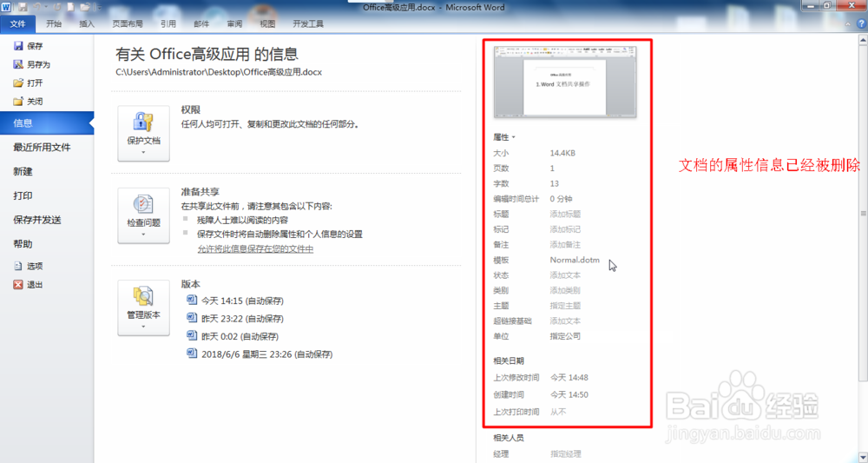
Task: Click the Word logo icon in the title bar
Action: 6,7
